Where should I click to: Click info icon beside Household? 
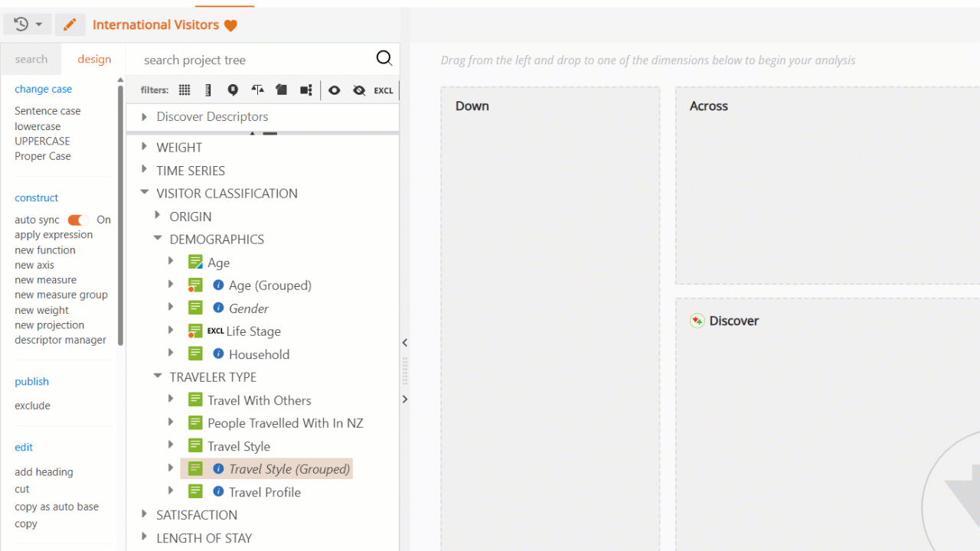pos(218,354)
